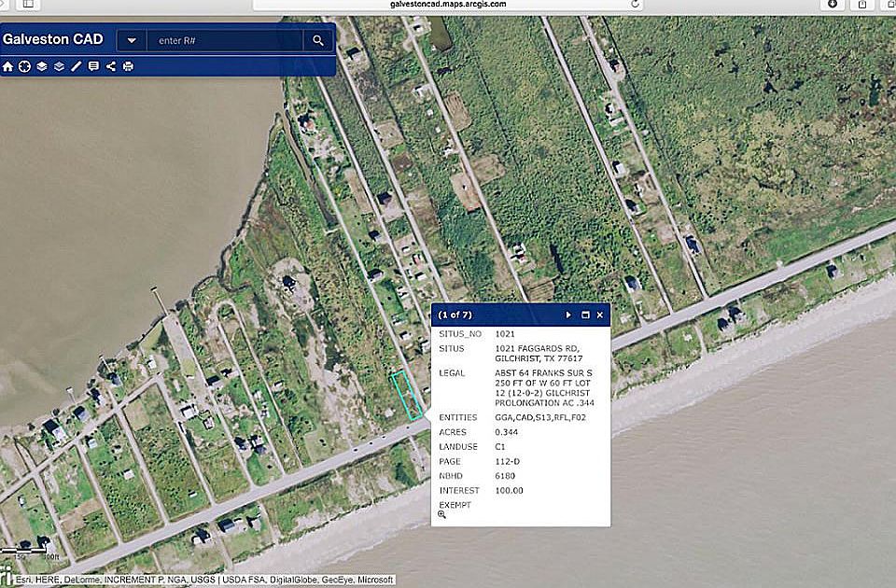Open the Layers list icon

coord(42,66)
